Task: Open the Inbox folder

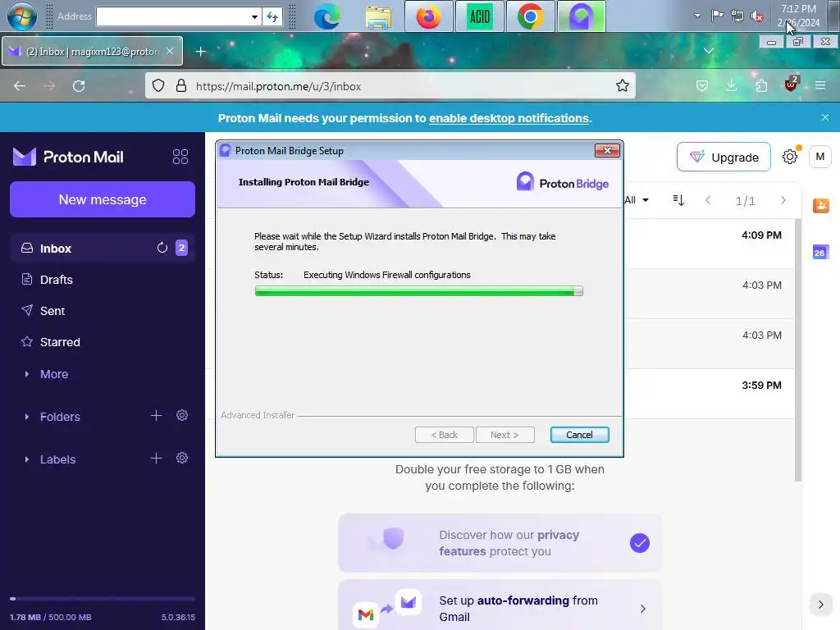Action: (x=103, y=248)
